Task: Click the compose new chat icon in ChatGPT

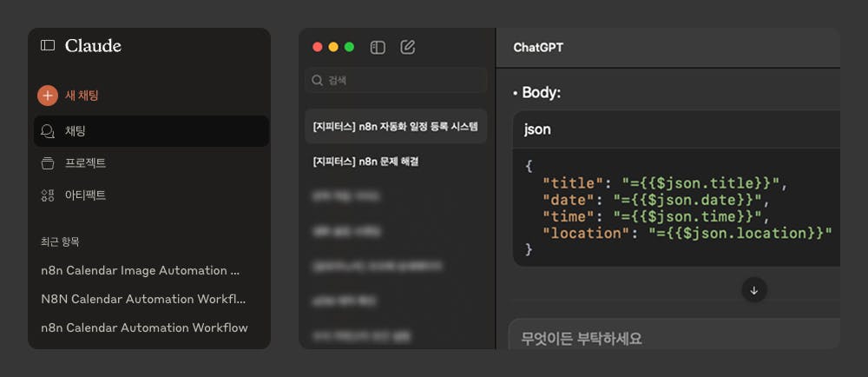Action: point(407,47)
